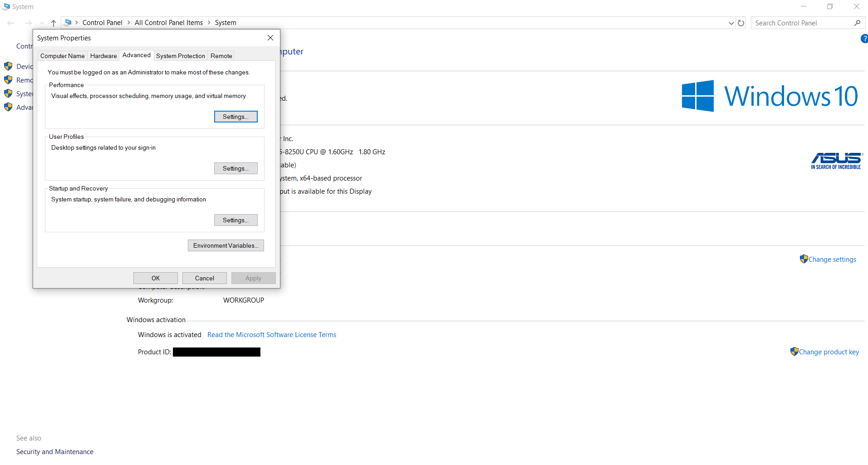Click 'Desktop settings related to your sign-in' text

coord(103,147)
